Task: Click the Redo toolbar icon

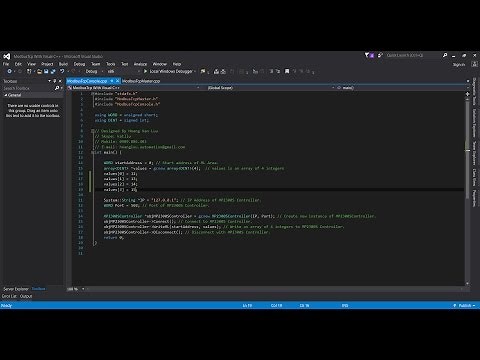Action: (x=74, y=71)
